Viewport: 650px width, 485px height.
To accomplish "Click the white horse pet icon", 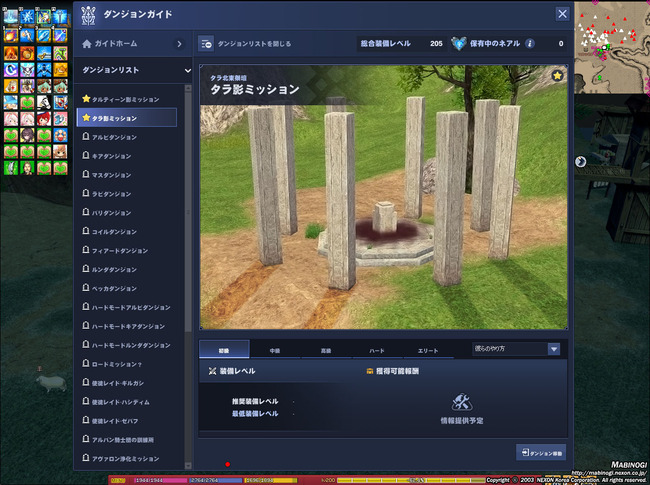I will [44, 102].
